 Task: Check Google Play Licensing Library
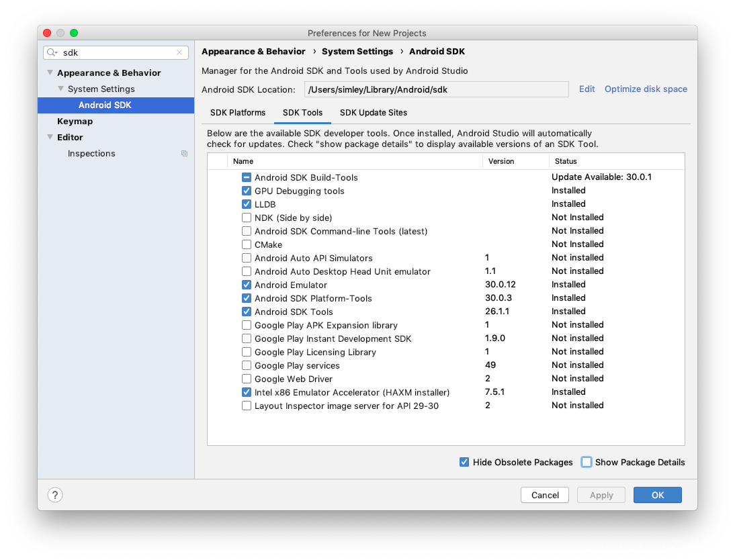247,352
